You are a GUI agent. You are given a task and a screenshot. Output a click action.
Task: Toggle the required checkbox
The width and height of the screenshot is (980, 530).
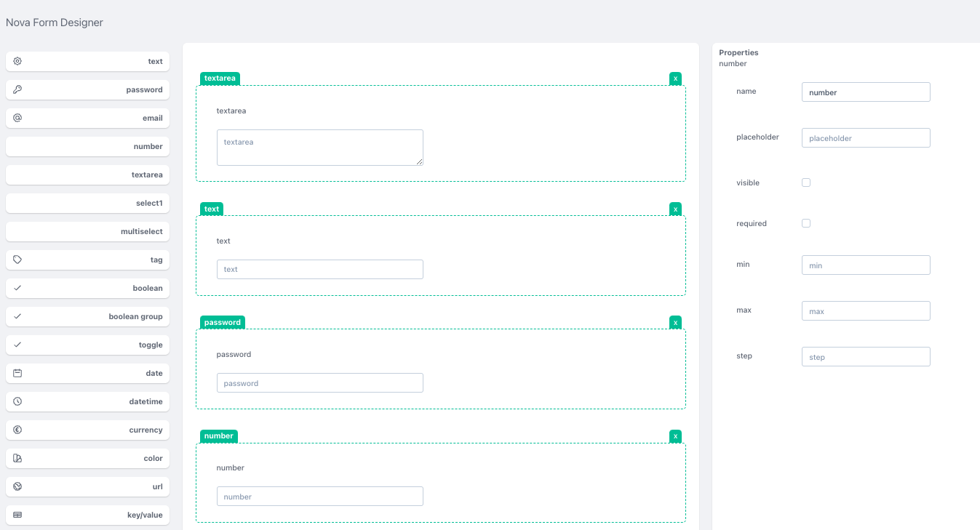[806, 224]
